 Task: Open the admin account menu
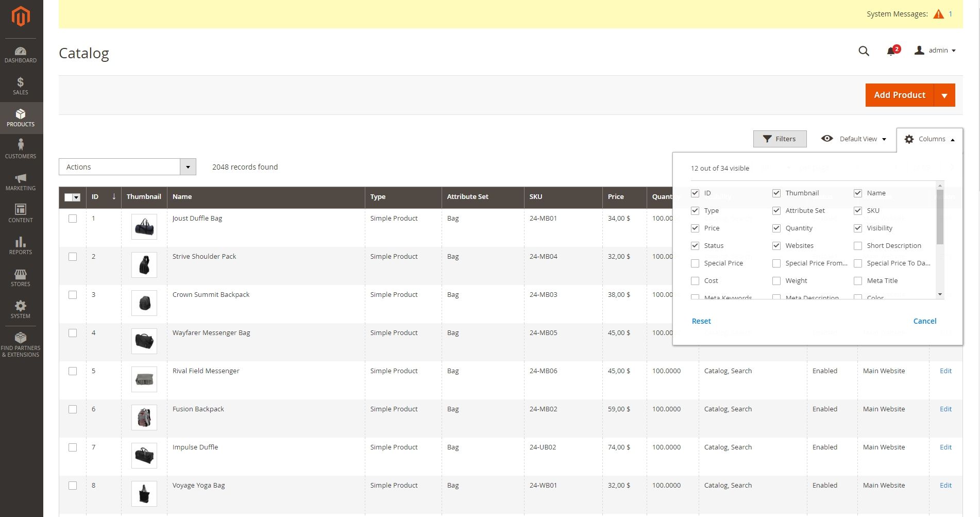[x=935, y=51]
